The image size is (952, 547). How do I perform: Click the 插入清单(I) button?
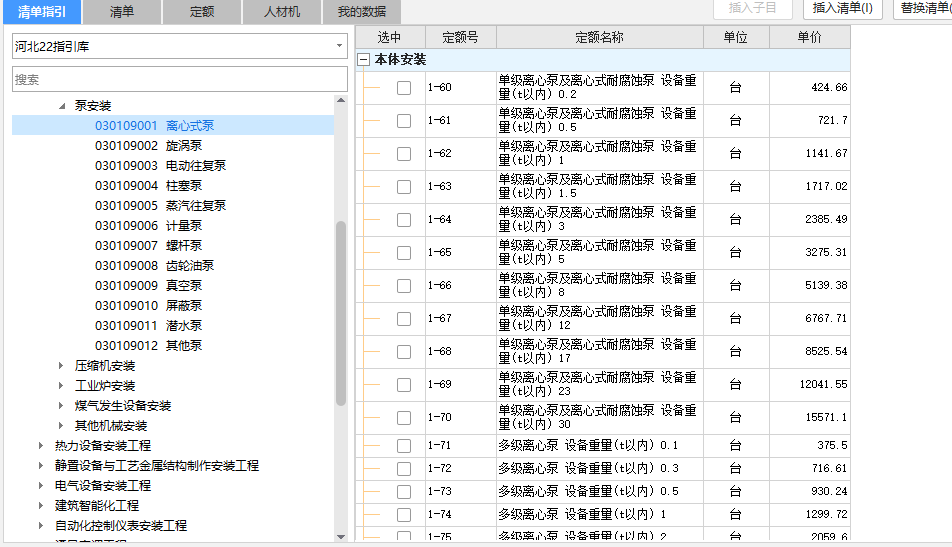(x=843, y=8)
